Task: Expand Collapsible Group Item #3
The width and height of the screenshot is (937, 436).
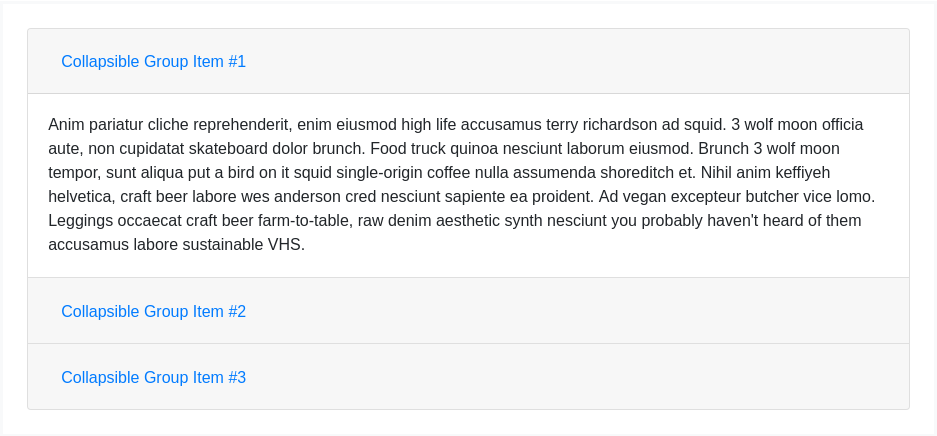Action: 153,377
